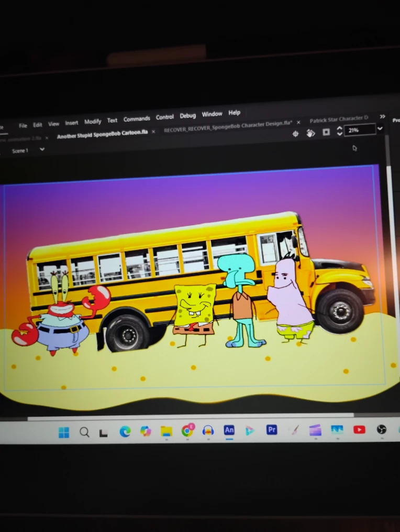Image resolution: width=400 pixels, height=532 pixels.
Task: Show hidden document tabs with double chevron
Action: point(382,116)
